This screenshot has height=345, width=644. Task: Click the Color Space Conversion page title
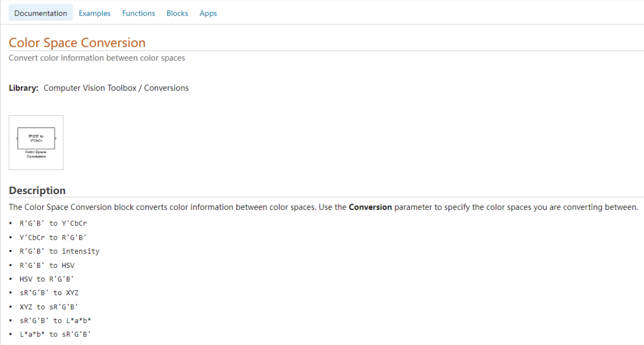coord(77,43)
